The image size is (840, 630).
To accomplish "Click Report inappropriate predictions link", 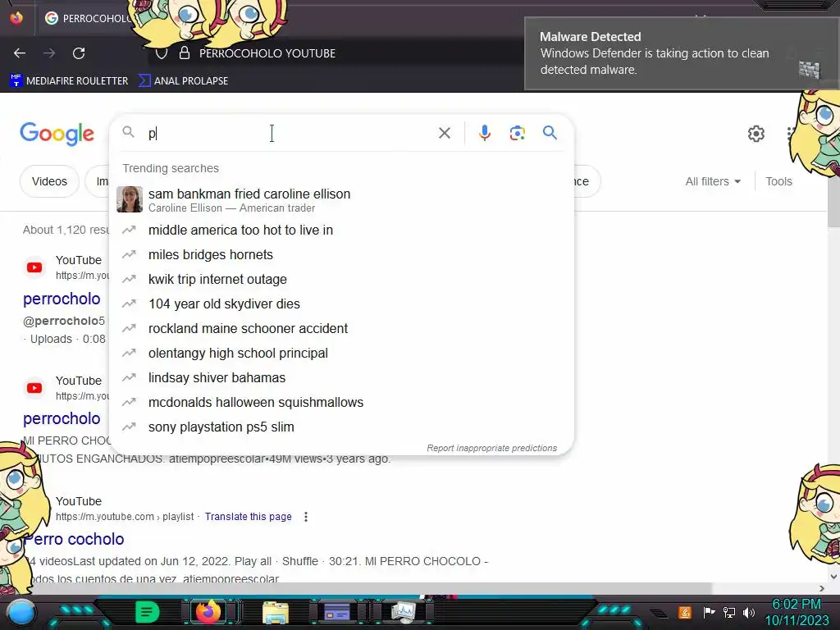I will 492,448.
